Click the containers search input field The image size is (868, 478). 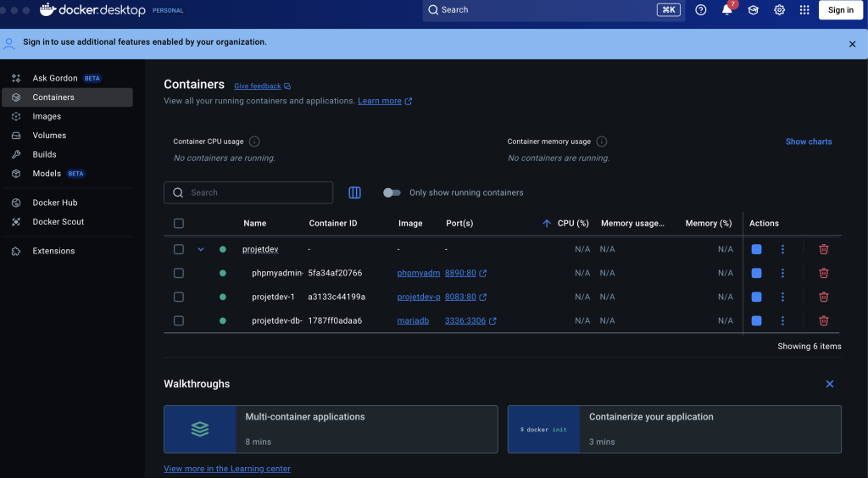254,192
